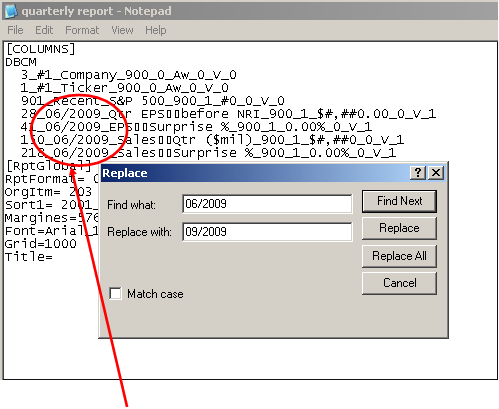The width and height of the screenshot is (499, 409).
Task: Click the Replace dialog help question mark
Action: pos(418,173)
